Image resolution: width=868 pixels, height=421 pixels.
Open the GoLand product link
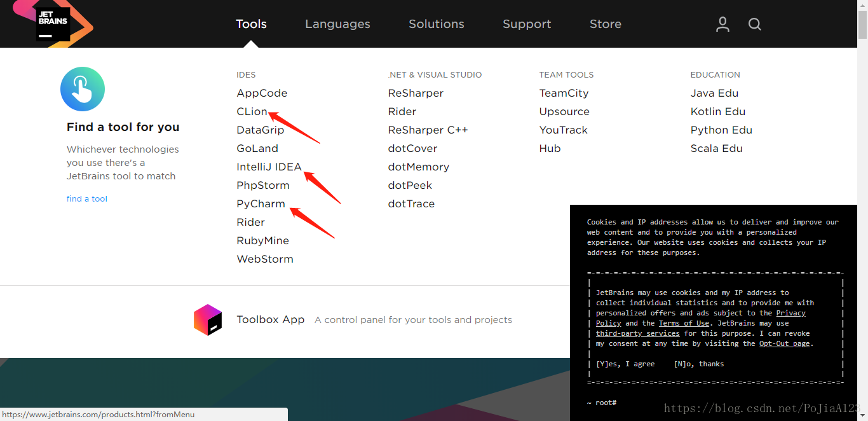[x=257, y=148]
